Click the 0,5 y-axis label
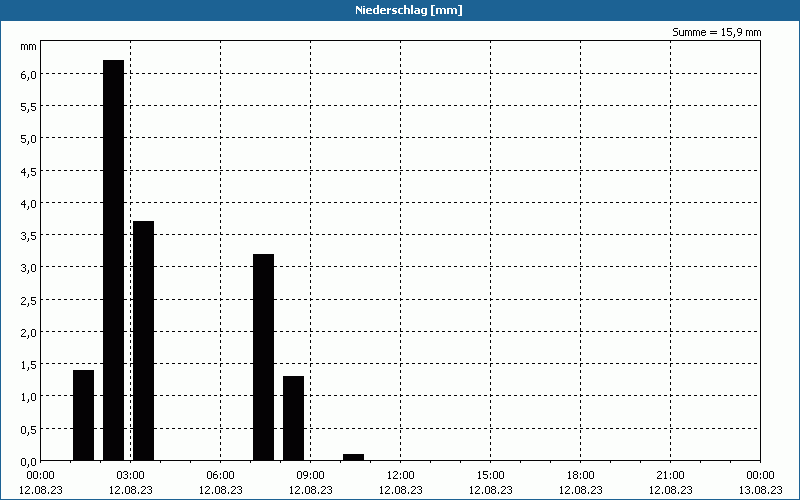 point(29,430)
